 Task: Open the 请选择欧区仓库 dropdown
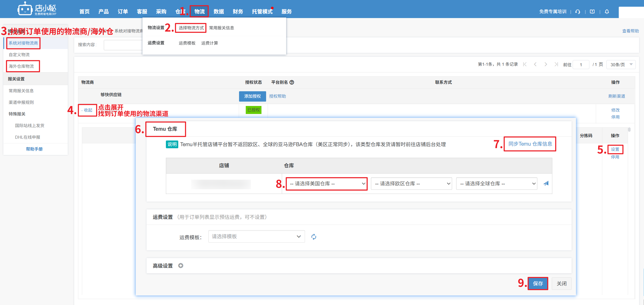pos(411,184)
